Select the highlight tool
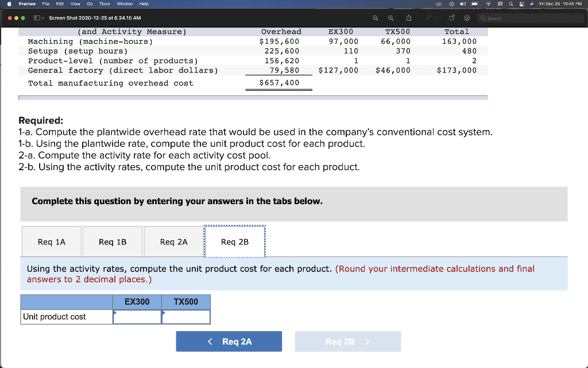 (428, 18)
